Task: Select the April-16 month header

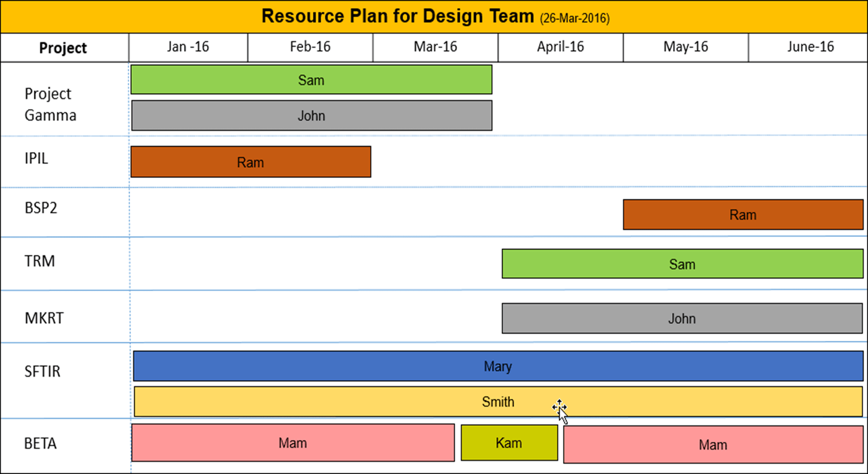Action: 560,47
